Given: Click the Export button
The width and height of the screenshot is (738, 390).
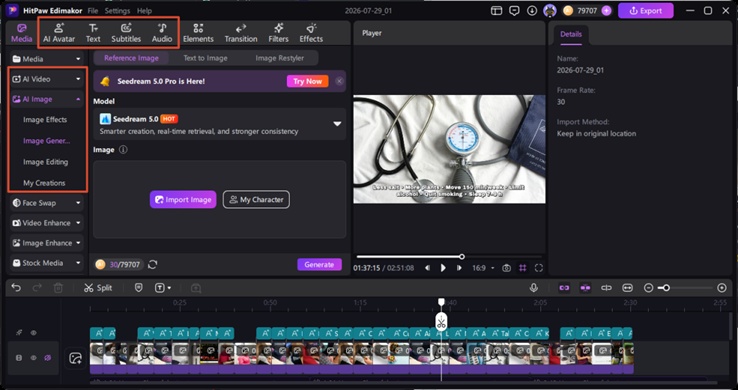Looking at the screenshot, I should tap(645, 10).
